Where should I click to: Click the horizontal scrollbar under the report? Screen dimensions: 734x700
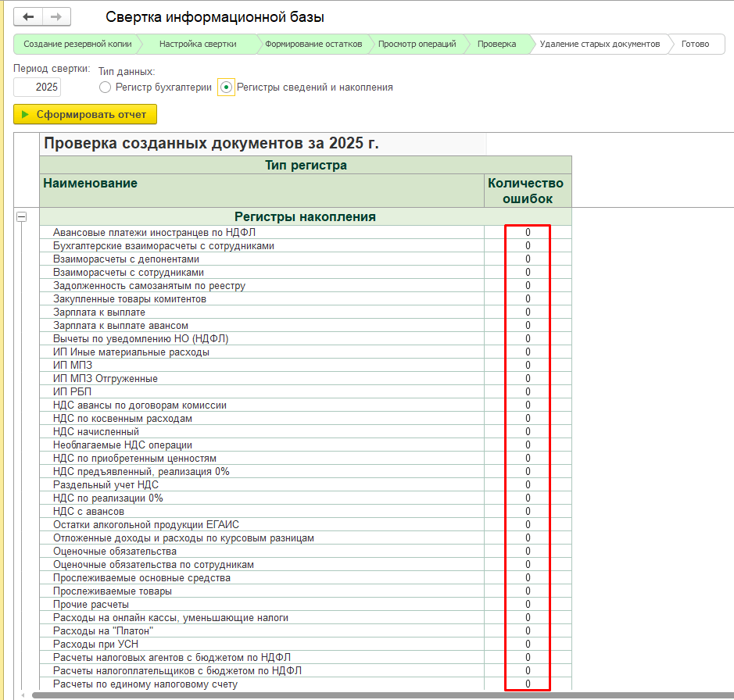pos(382,695)
